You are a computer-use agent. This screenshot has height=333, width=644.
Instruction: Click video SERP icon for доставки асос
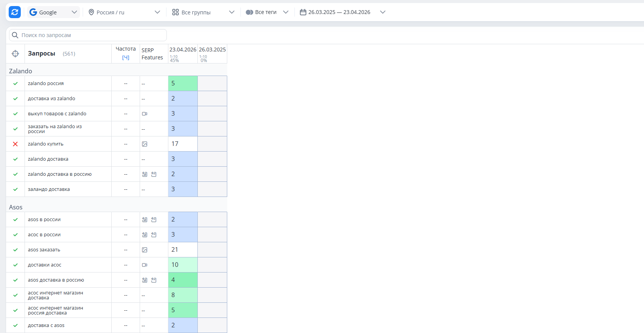click(x=145, y=265)
